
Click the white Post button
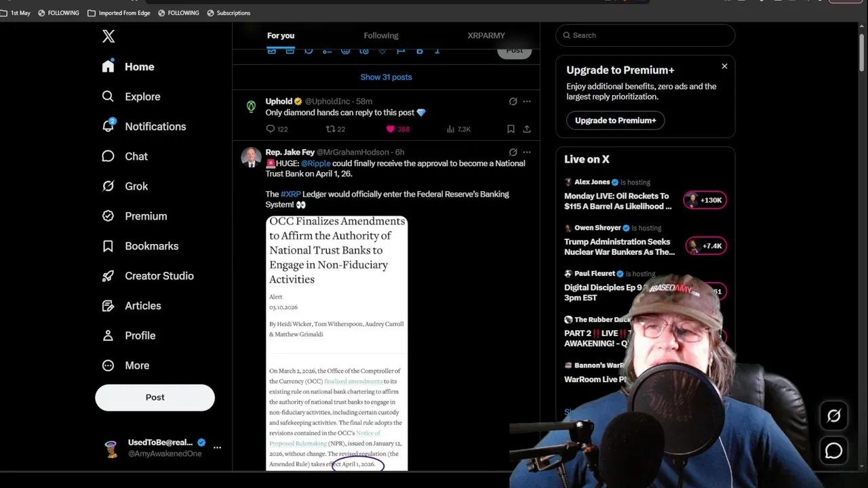[x=155, y=397]
